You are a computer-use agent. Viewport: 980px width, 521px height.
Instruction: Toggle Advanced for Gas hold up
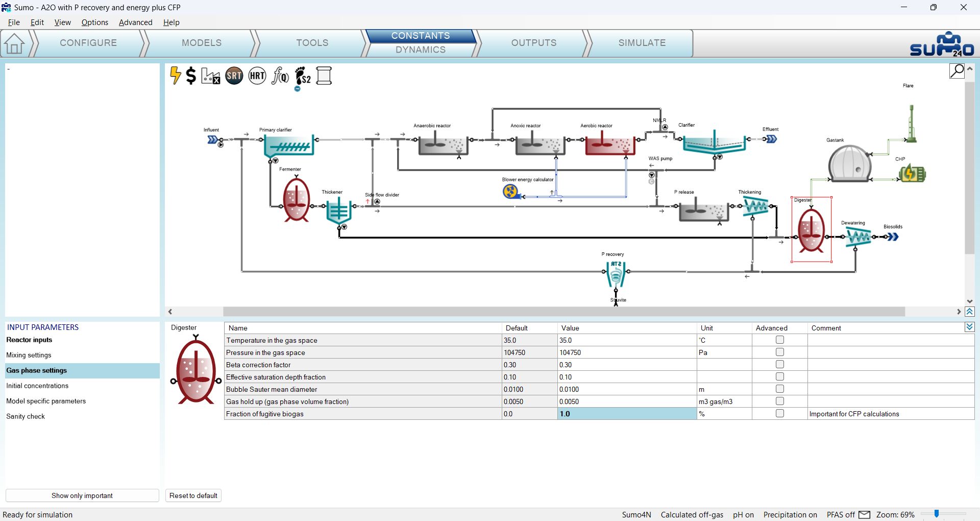pyautogui.click(x=779, y=401)
